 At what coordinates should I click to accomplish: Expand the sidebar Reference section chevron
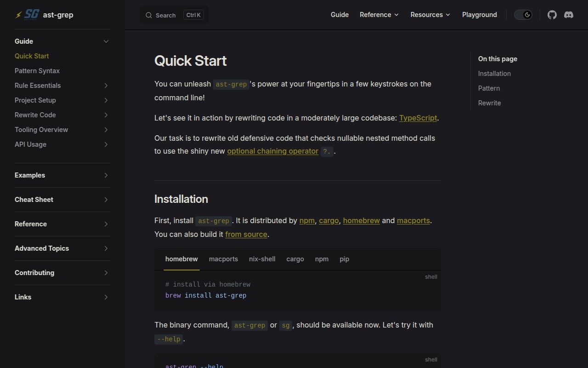(106, 224)
